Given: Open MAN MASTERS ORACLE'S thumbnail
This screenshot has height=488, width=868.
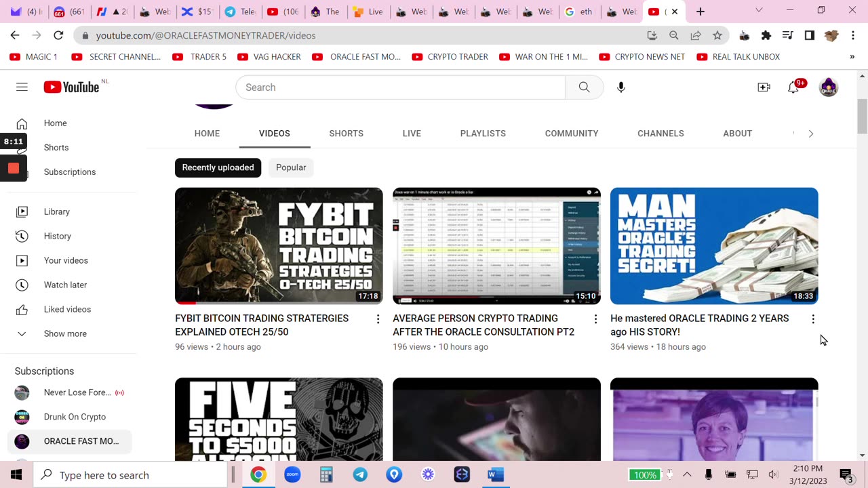Looking at the screenshot, I should pyautogui.click(x=714, y=246).
